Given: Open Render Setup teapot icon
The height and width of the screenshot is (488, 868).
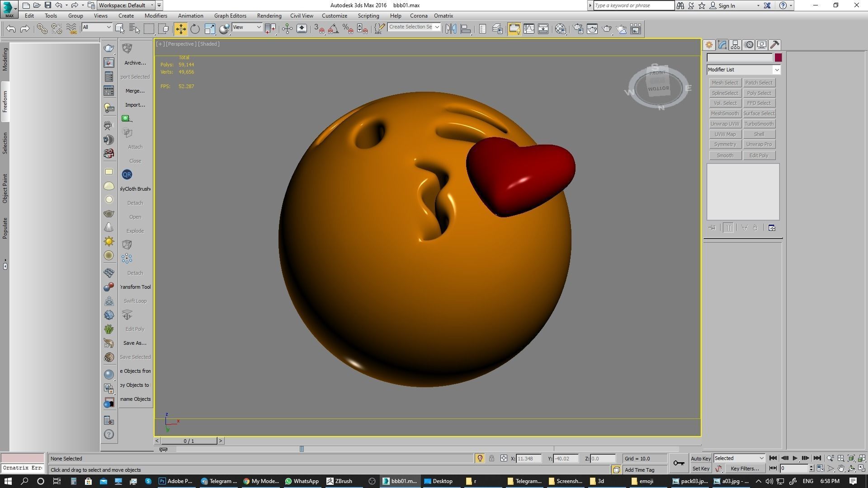Looking at the screenshot, I should point(578,29).
